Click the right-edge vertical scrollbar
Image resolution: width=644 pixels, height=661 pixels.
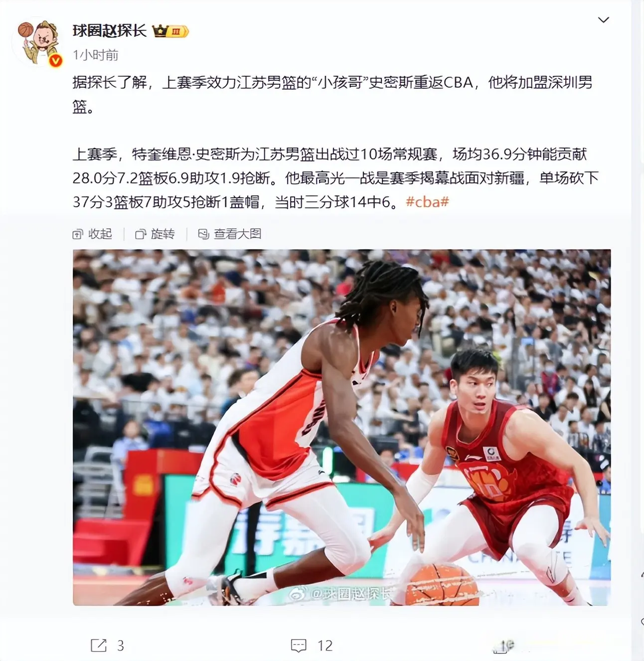638,330
